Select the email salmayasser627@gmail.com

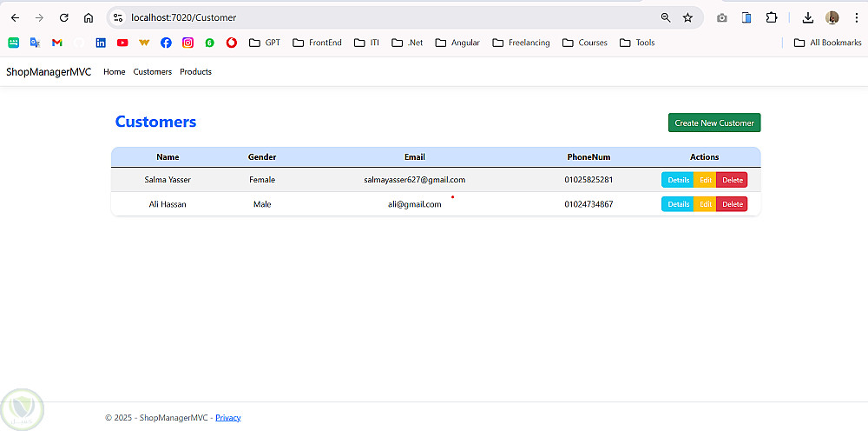(x=415, y=180)
